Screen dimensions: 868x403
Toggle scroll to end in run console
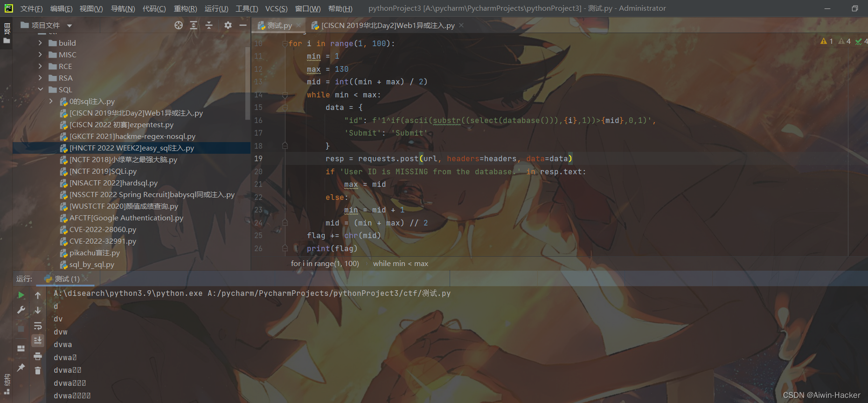coord(38,341)
